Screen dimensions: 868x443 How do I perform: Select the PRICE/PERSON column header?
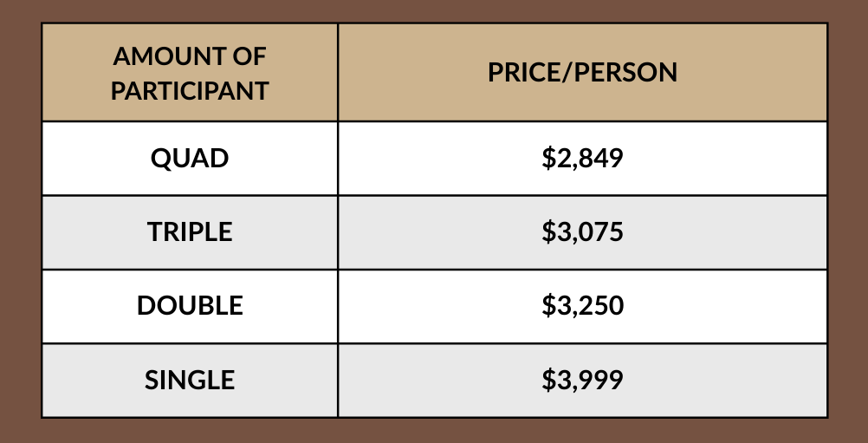[x=582, y=73]
